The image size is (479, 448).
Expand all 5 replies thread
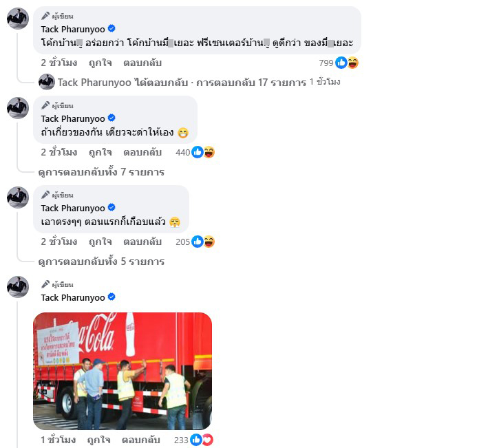pyautogui.click(x=101, y=262)
